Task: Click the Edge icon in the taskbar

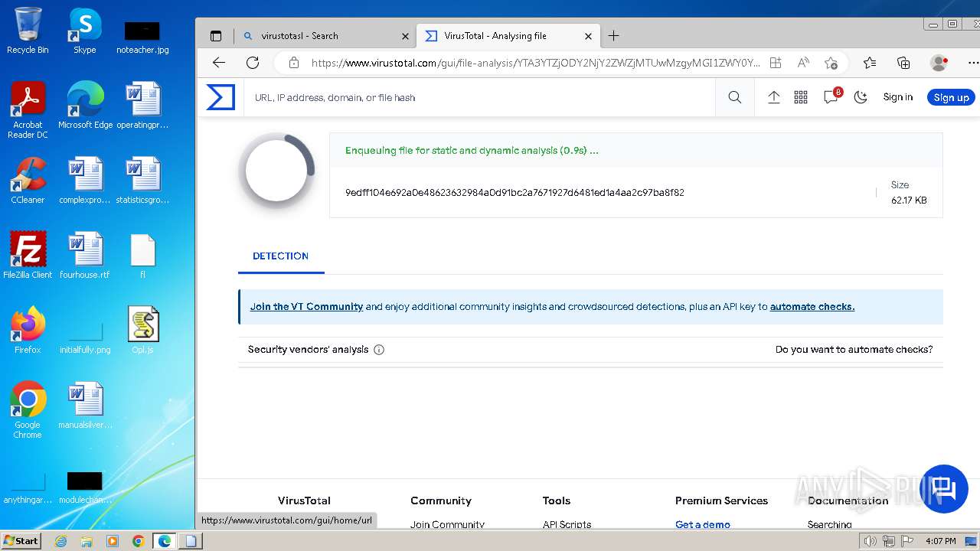Action: pyautogui.click(x=164, y=541)
